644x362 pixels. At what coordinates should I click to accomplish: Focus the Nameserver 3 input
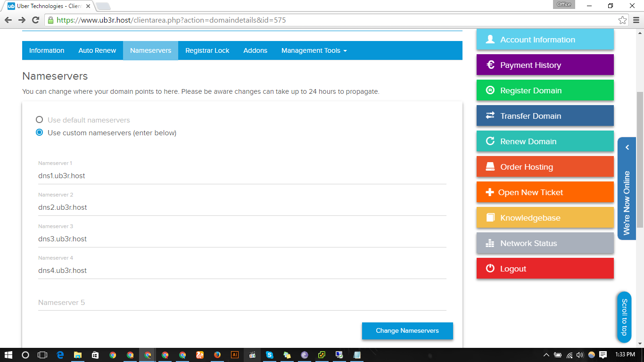coord(242,239)
